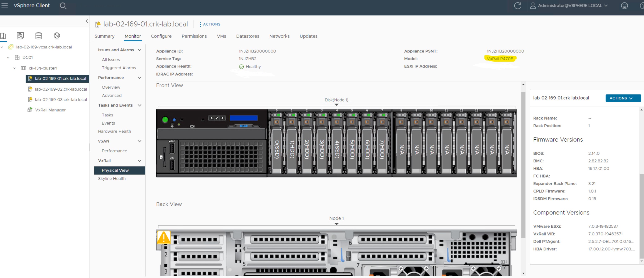
Task: Open the Hosts and Clusters inventory icon
Action: tap(3, 36)
